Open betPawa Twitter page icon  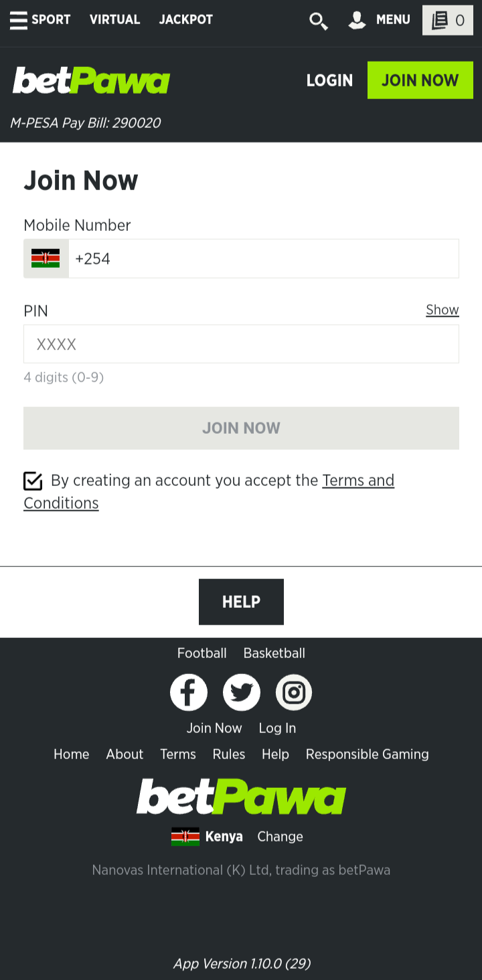point(242,692)
